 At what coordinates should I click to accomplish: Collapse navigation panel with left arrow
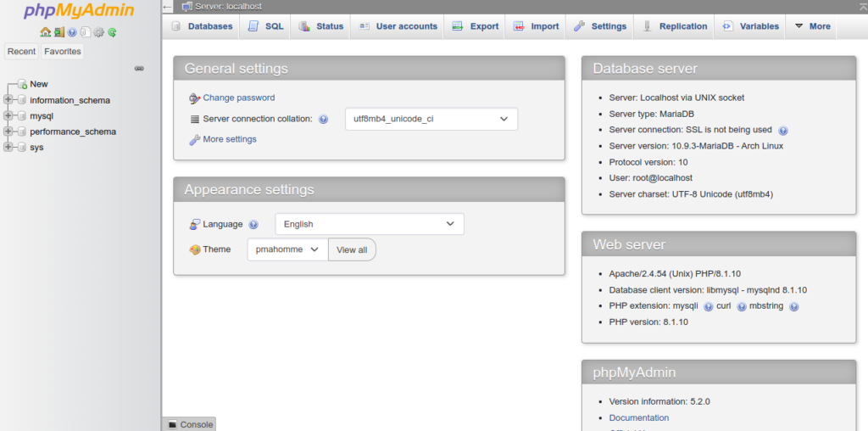168,7
